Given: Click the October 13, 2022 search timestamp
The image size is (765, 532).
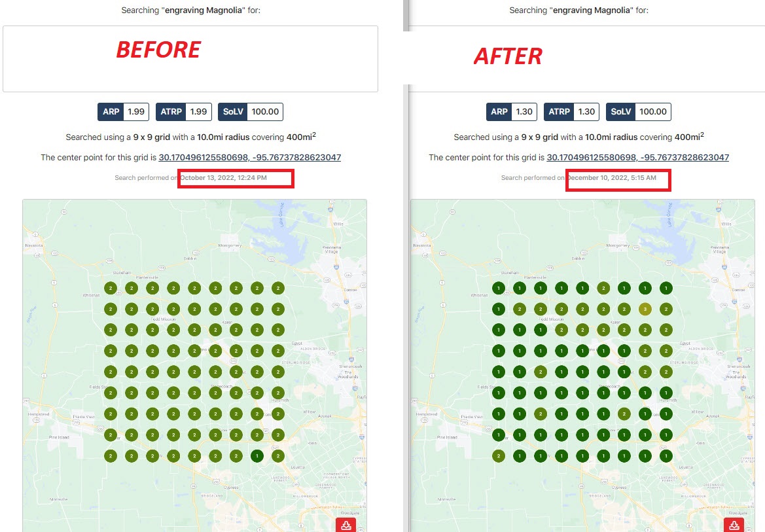Looking at the screenshot, I should 224,178.
